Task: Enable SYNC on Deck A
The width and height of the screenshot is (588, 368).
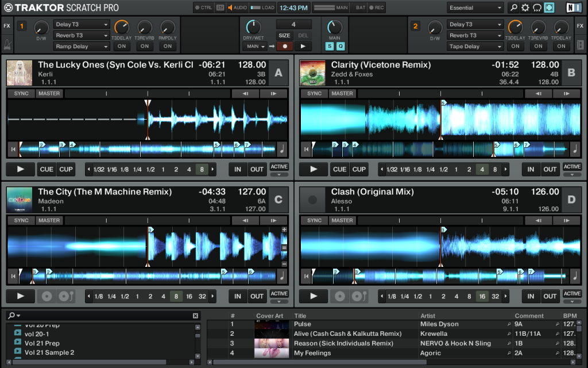Action: click(21, 94)
